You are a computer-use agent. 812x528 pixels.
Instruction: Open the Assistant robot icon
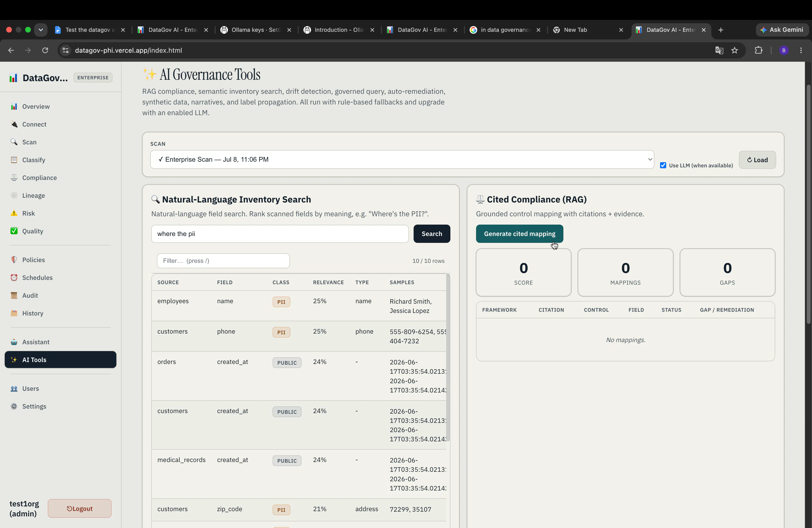[14, 342]
